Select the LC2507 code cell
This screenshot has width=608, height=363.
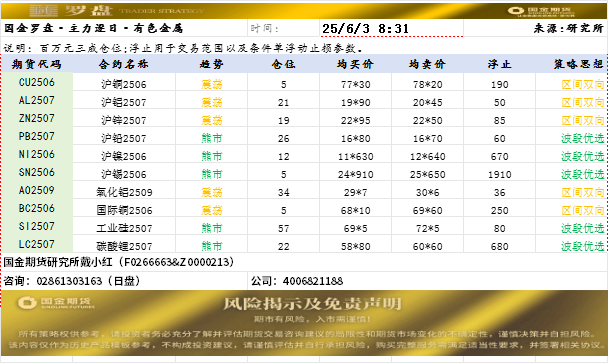pyautogui.click(x=37, y=244)
